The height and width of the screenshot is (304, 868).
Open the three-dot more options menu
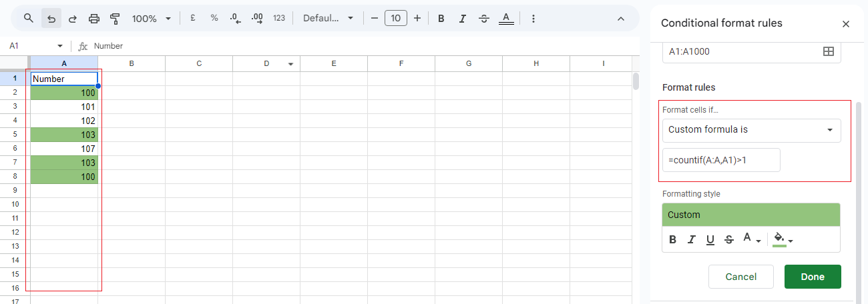(x=533, y=19)
